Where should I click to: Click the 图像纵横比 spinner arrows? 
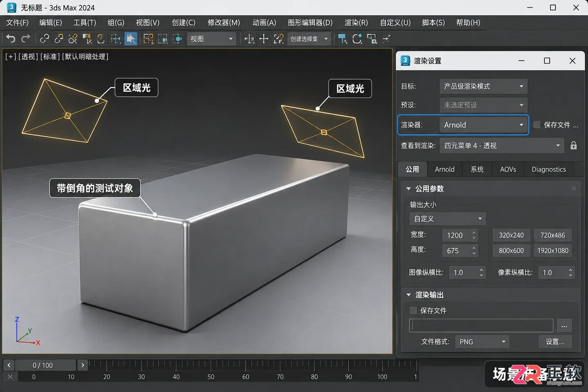point(481,272)
